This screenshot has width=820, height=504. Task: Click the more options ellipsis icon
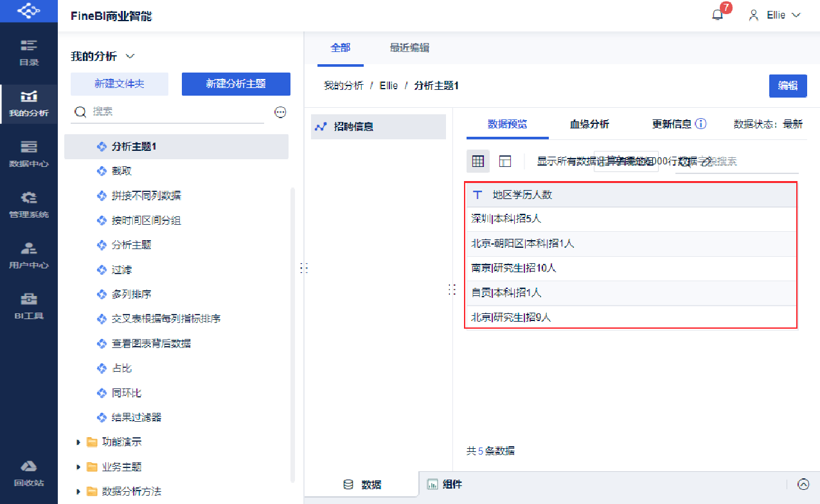(x=280, y=112)
